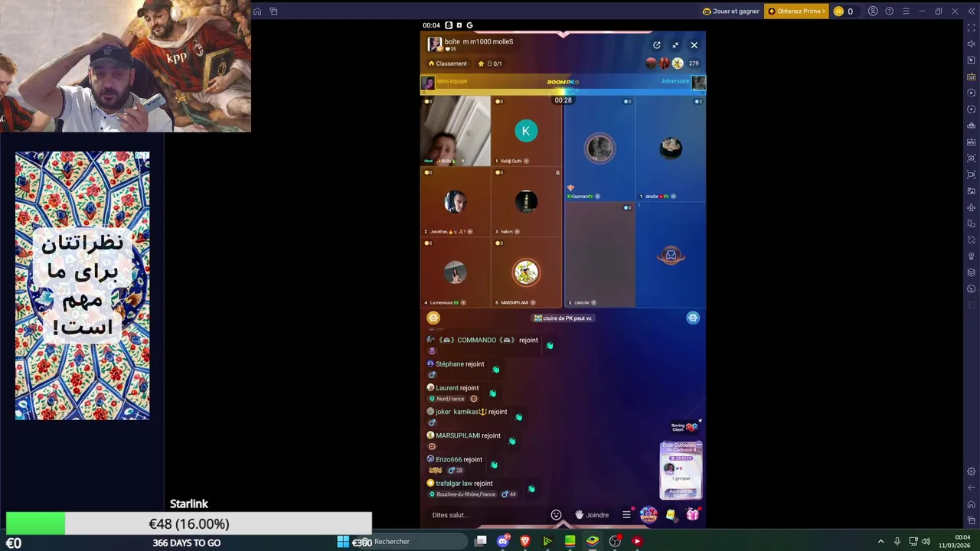Open sidebar settings gear icon
Image resolution: width=980 pixels, height=551 pixels.
[x=972, y=471]
